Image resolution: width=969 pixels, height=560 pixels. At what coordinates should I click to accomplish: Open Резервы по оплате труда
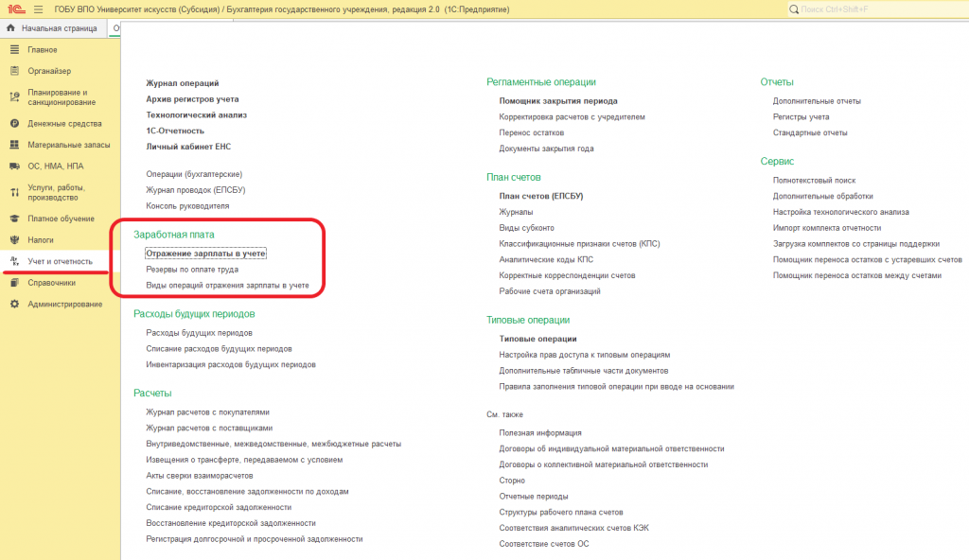(x=192, y=270)
